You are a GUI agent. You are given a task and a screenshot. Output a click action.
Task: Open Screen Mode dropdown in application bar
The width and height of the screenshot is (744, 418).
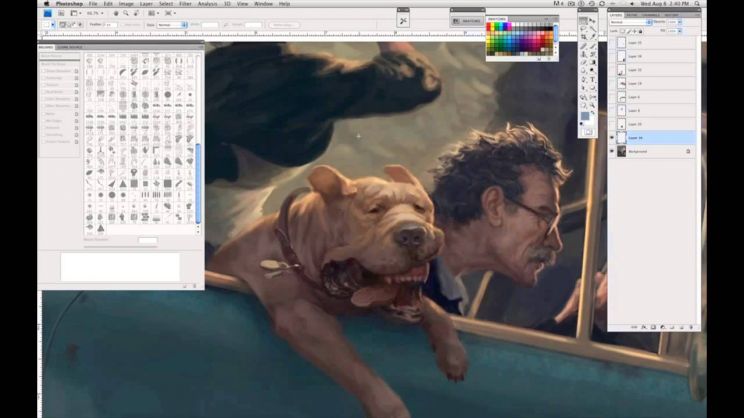(x=170, y=13)
